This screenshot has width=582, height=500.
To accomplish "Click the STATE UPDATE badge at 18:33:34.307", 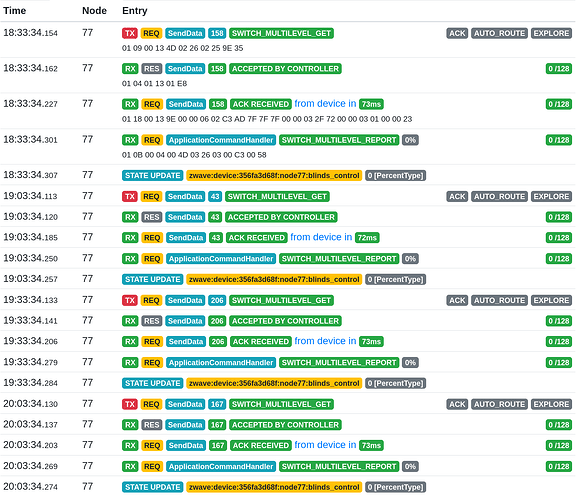I will [x=153, y=176].
